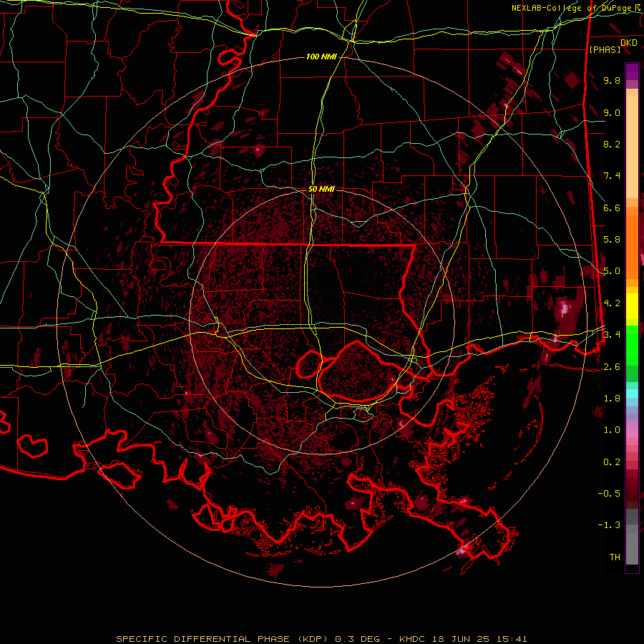Pick the 4.2 legend value
644x644 pixels.
click(x=612, y=303)
